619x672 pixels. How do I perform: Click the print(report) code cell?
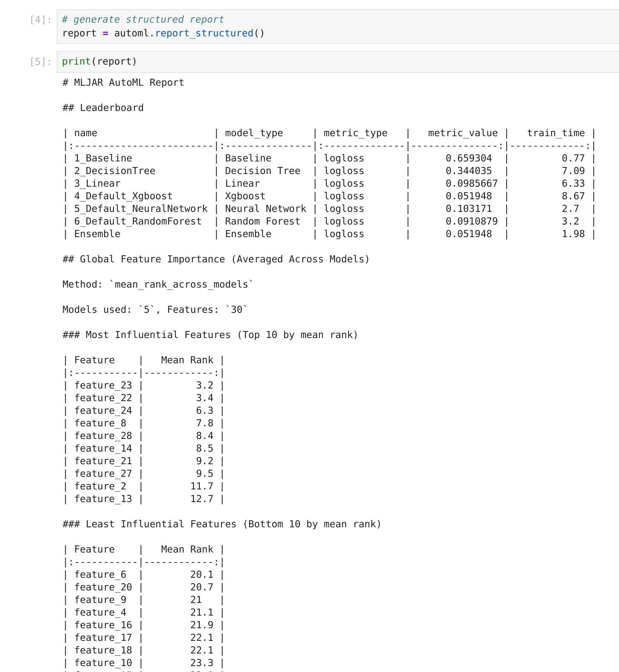coord(334,62)
